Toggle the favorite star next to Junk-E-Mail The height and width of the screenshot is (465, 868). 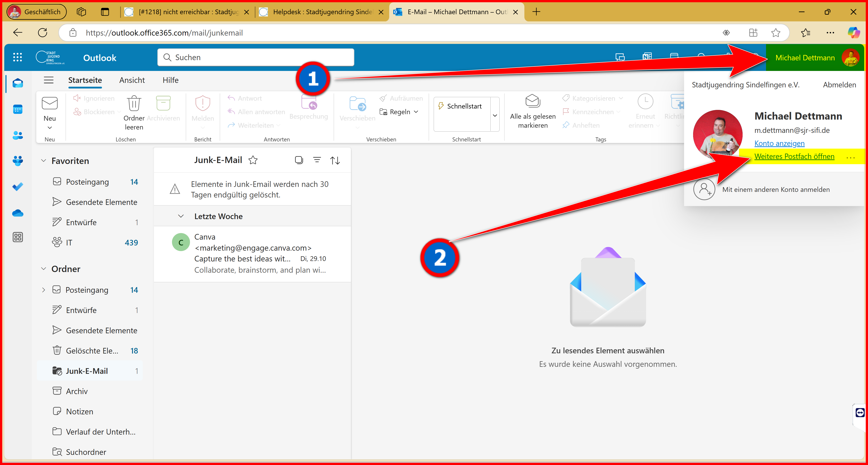tap(253, 160)
